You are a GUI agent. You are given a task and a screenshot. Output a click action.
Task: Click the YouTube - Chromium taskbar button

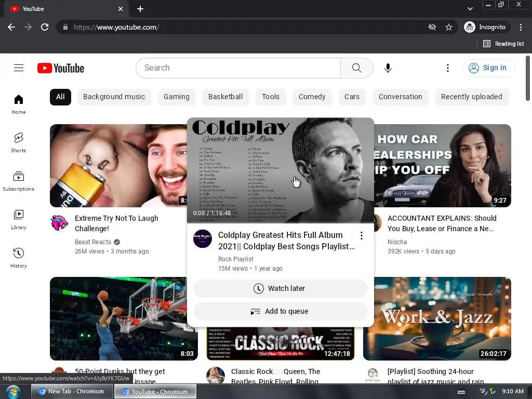coord(155,392)
